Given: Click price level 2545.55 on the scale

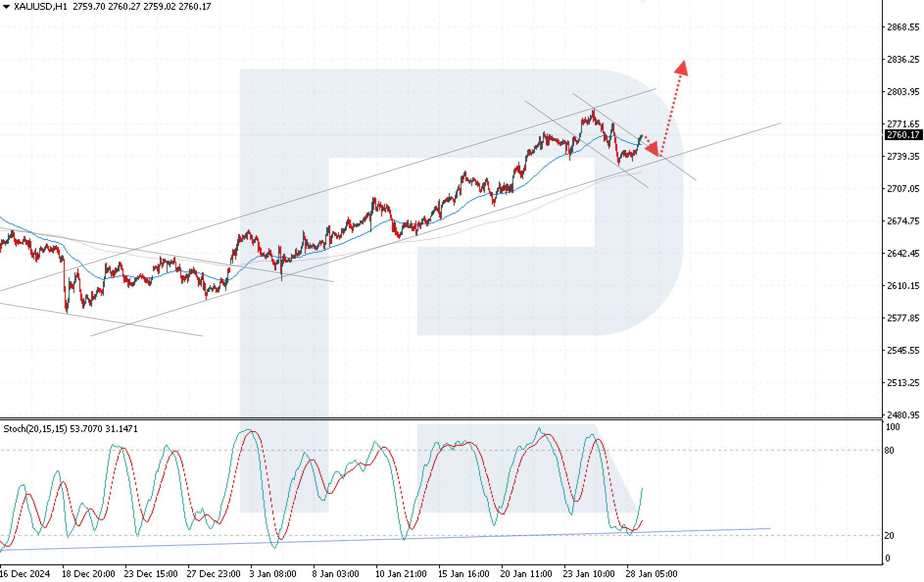Looking at the screenshot, I should coord(903,350).
